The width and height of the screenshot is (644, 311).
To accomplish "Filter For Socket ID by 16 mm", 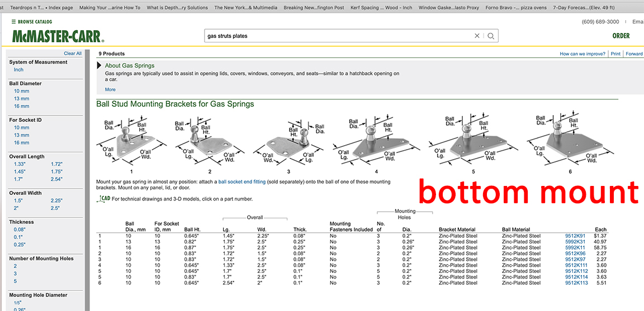I will [x=22, y=143].
